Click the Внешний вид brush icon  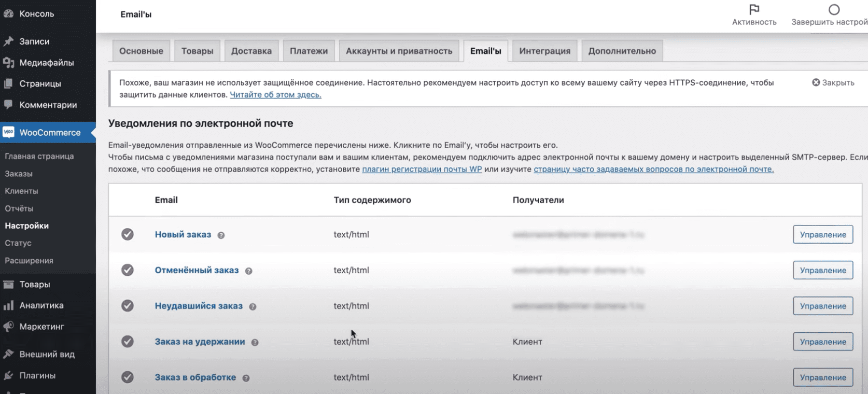(x=8, y=355)
